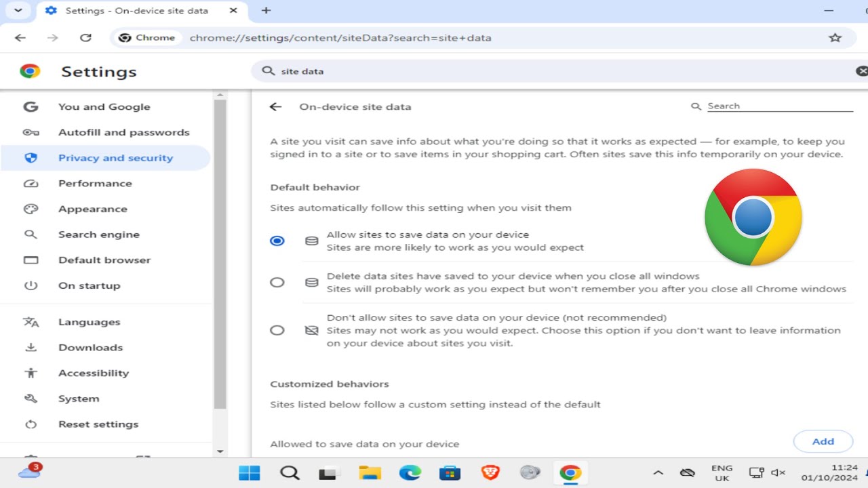Show hidden system tray icons
868x488 pixels.
coord(658,473)
